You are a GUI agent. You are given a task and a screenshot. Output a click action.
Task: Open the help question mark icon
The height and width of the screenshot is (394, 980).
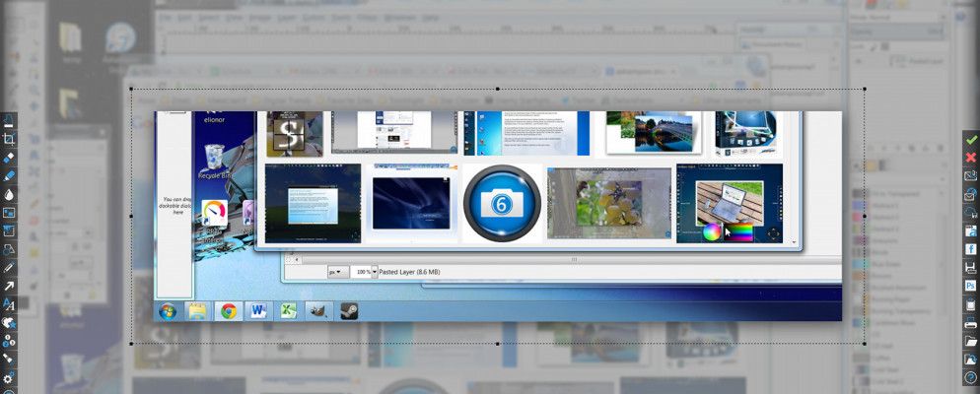pos(971,378)
